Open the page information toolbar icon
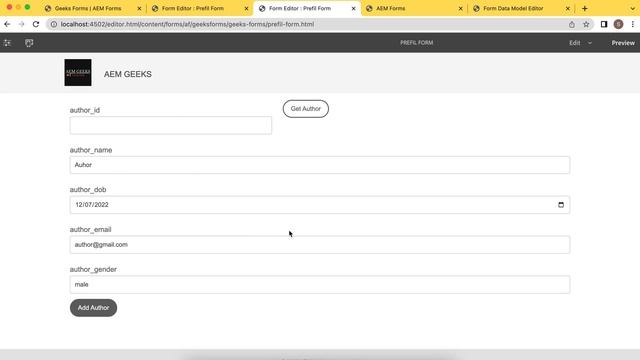The height and width of the screenshot is (360, 640). coord(29,43)
